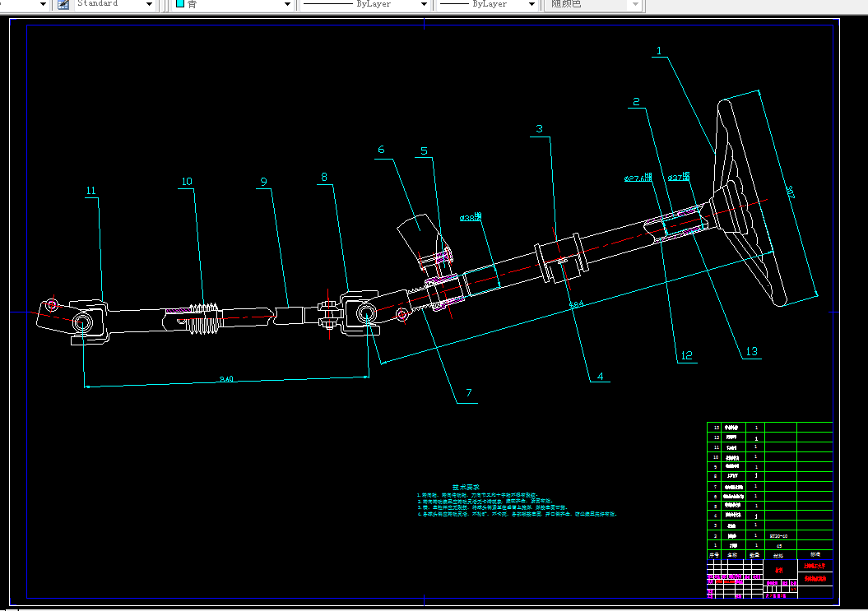Select the ø37 diameter dimension text
The width and height of the screenshot is (868, 611).
pyautogui.click(x=679, y=177)
